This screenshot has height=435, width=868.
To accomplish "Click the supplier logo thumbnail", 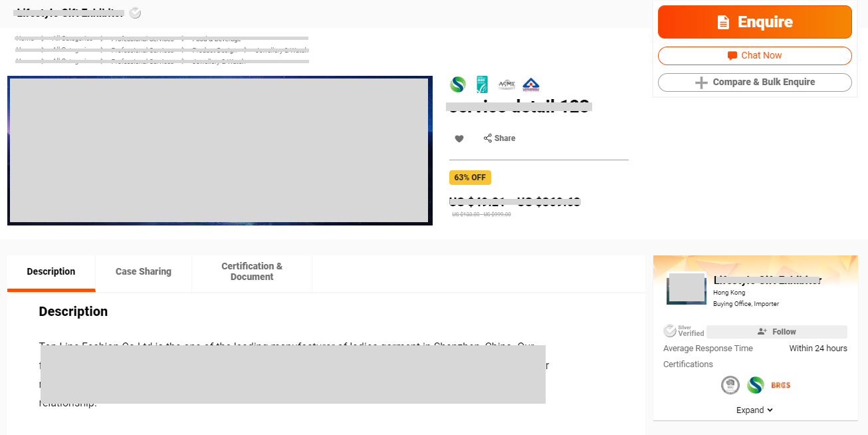I will pyautogui.click(x=687, y=287).
